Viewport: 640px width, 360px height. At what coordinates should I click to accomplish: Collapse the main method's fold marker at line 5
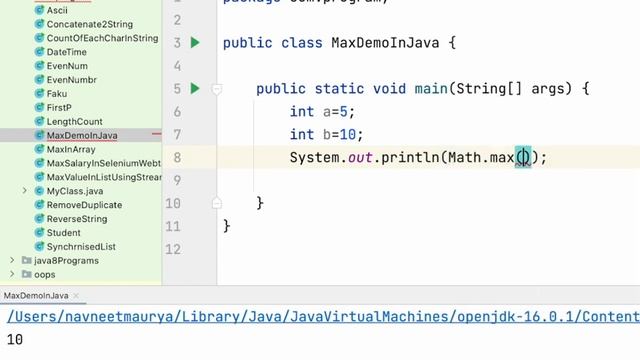[x=217, y=89]
